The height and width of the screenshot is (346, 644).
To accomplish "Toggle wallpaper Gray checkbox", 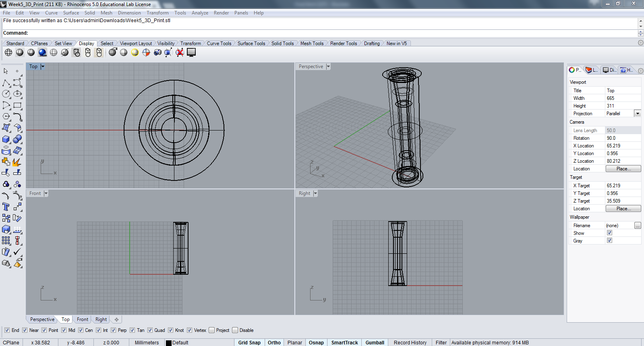I will [609, 240].
